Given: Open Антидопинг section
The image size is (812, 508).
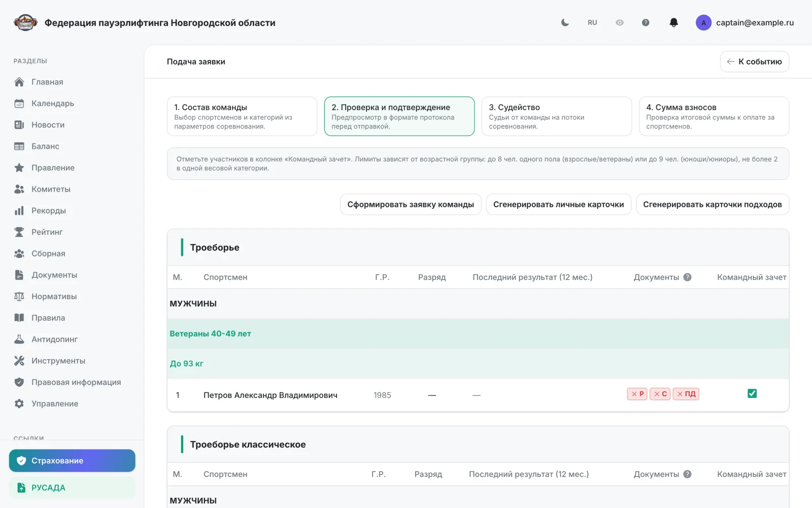Looking at the screenshot, I should [72, 339].
